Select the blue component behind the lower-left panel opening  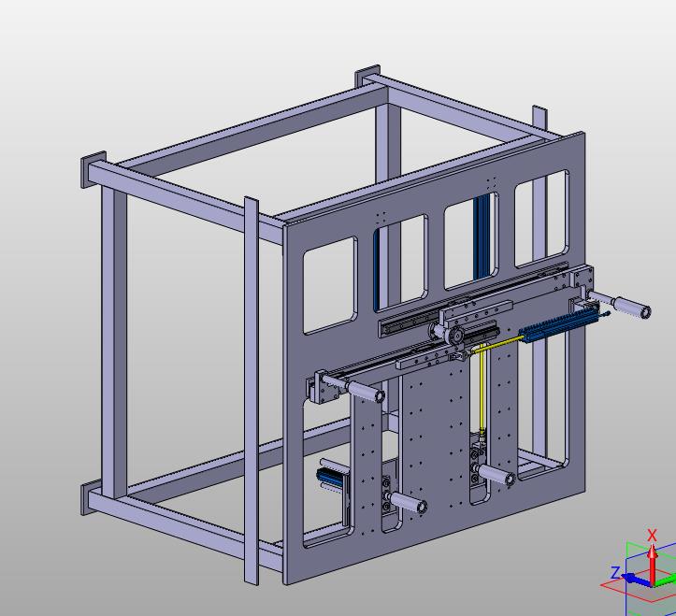(x=331, y=477)
